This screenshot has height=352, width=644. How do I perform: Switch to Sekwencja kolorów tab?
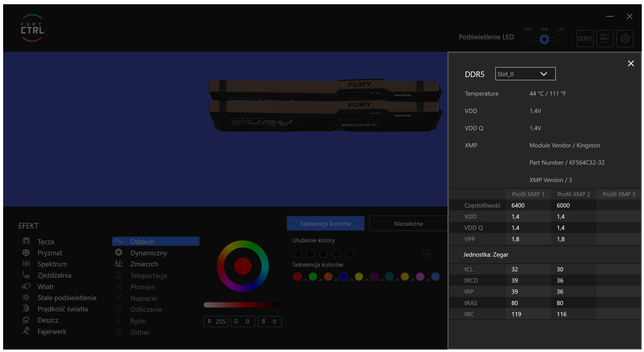click(325, 224)
